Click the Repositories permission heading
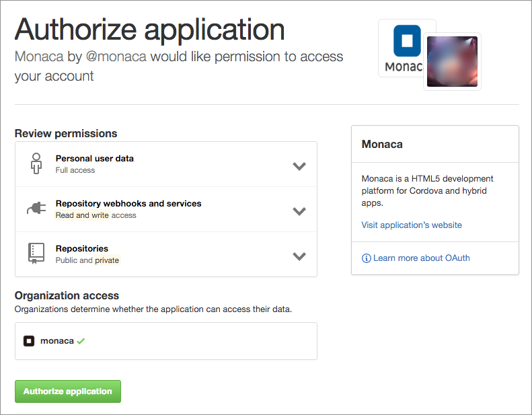 click(82, 248)
